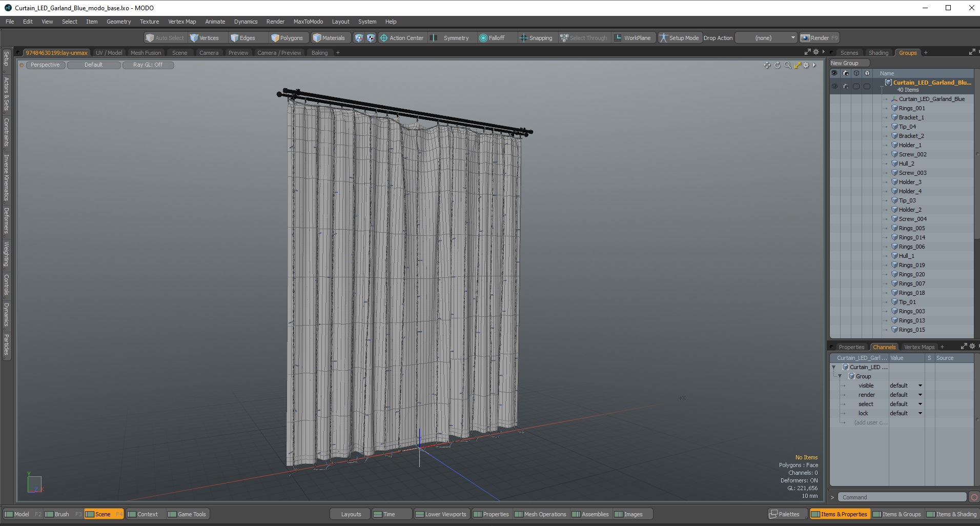Image resolution: width=980 pixels, height=526 pixels.
Task: Toggle Ray GL Off setting
Action: pyautogui.click(x=148, y=65)
